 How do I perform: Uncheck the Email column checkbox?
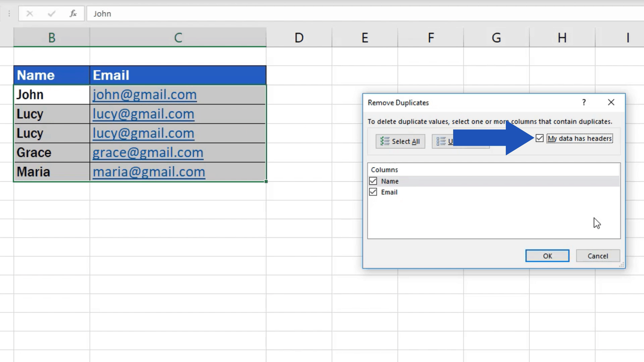click(x=373, y=192)
